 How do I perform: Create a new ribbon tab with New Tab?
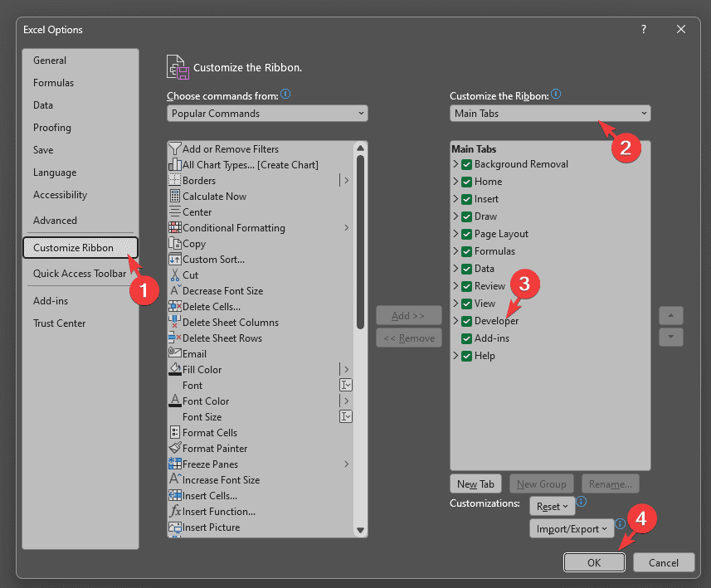(x=475, y=484)
